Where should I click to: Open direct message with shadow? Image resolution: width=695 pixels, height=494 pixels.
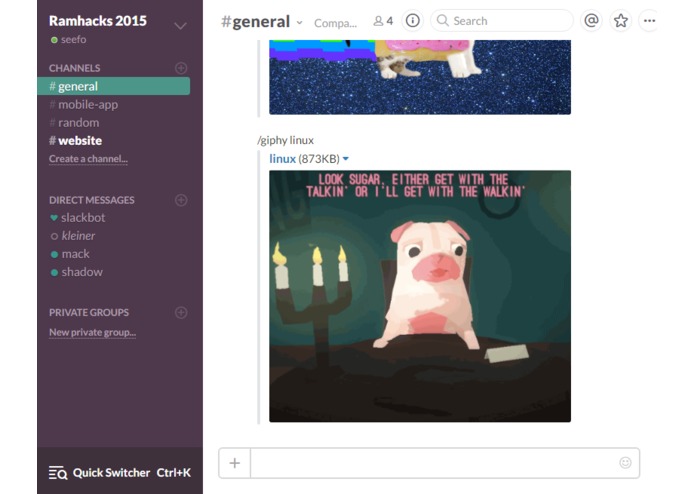(77, 272)
